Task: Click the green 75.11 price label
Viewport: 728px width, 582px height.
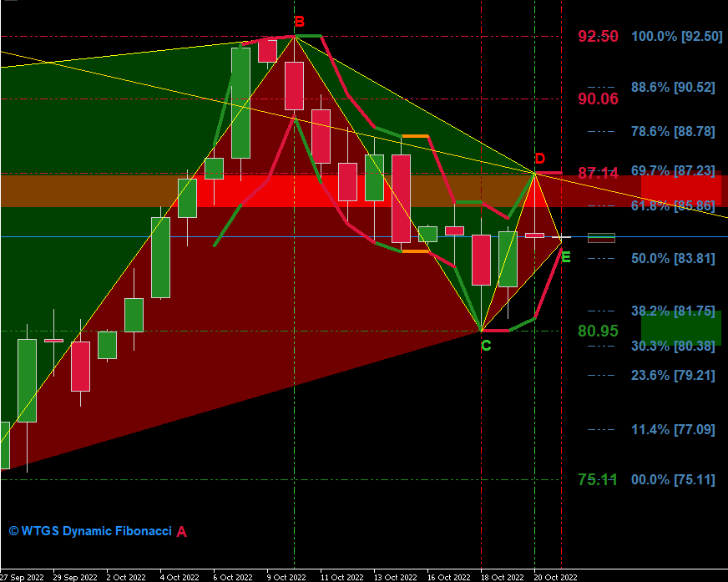Action: (598, 480)
